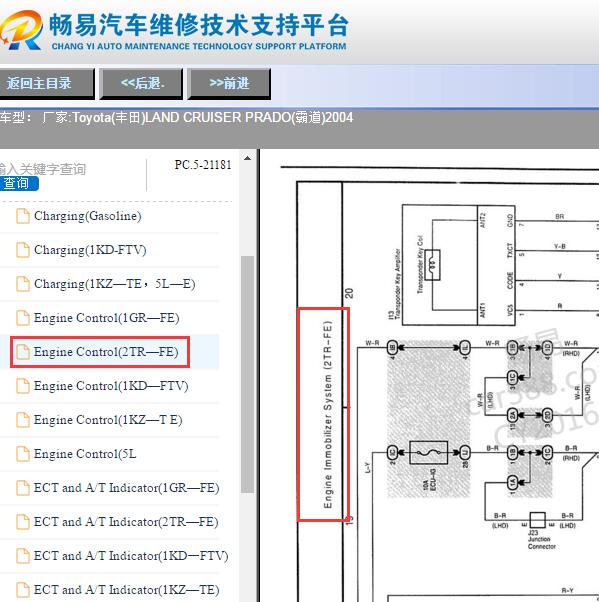
Task: Open ECT and A/T Indicator(2TR—FE)
Action: pos(126,522)
